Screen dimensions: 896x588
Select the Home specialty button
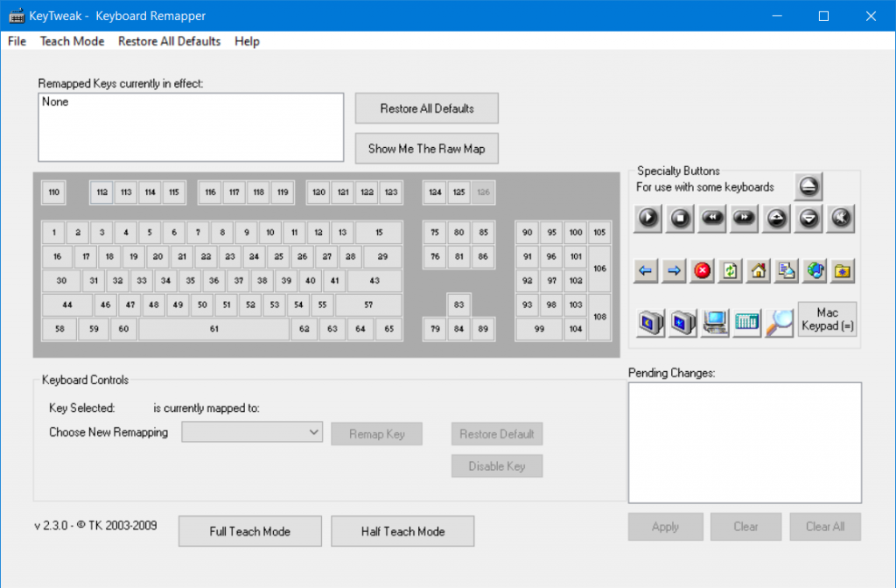coord(758,270)
